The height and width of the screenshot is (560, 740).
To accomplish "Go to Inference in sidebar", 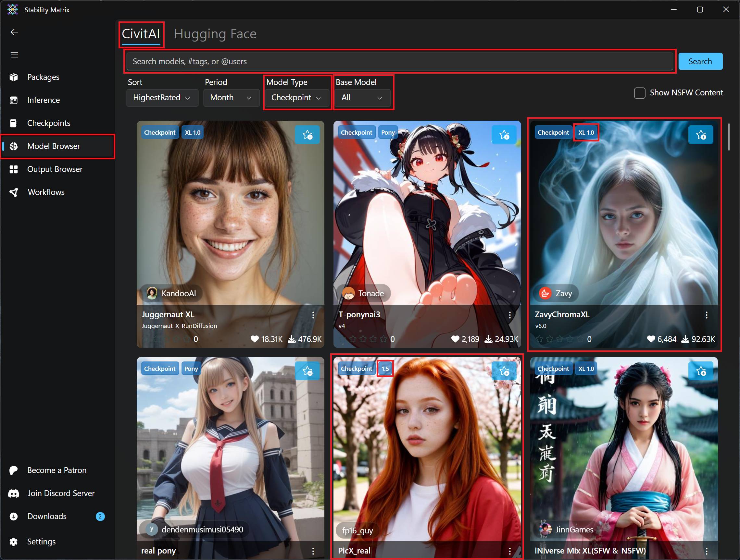I will point(43,100).
